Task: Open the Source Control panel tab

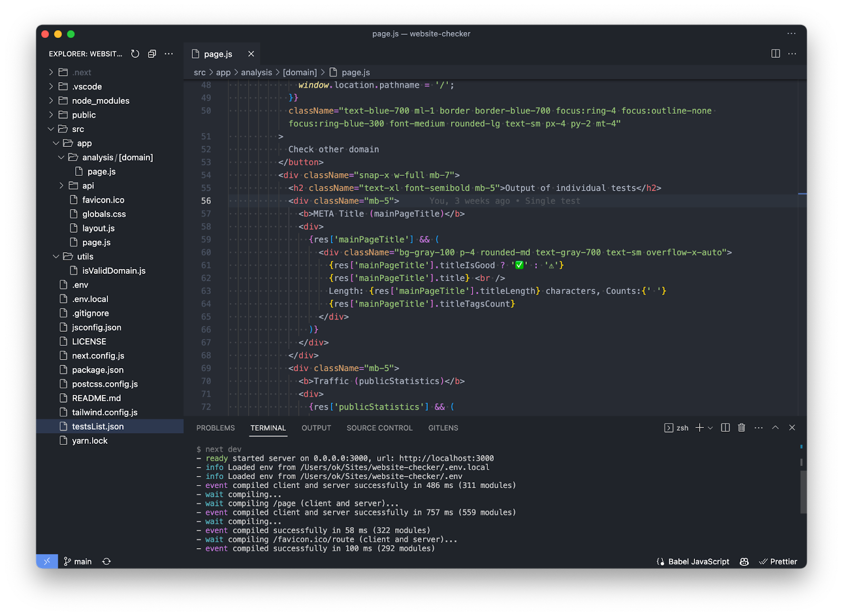Action: pos(379,428)
